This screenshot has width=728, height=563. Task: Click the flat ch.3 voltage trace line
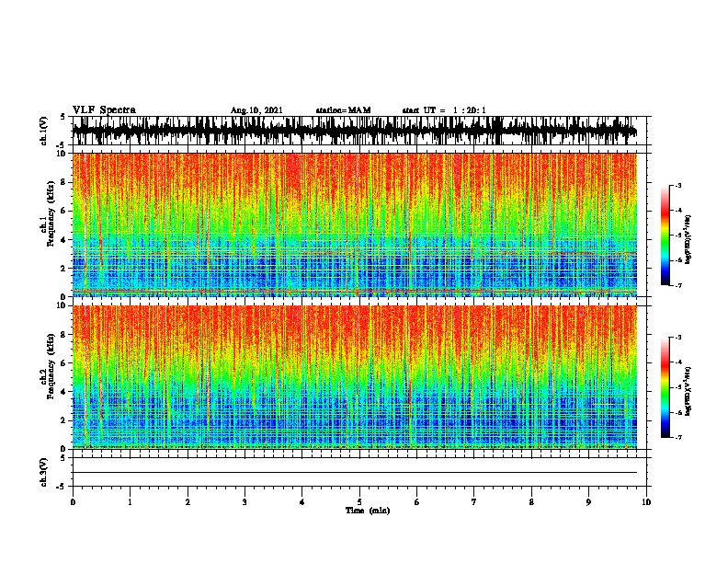(x=354, y=473)
